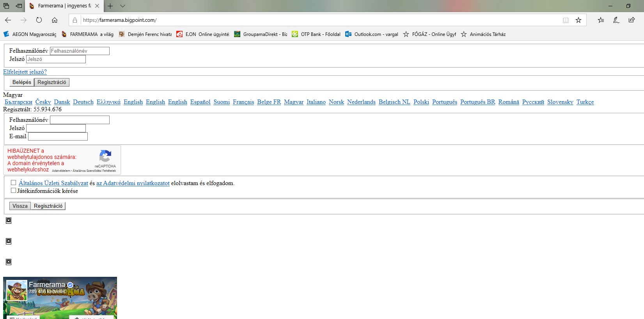Switch language to Dansk

[x=62, y=102]
